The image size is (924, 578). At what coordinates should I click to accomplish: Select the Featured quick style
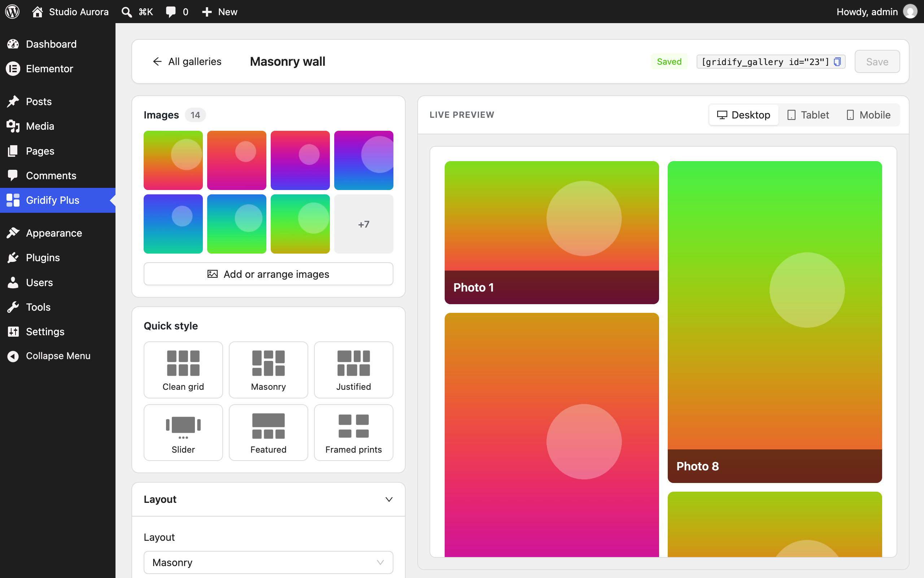[x=269, y=432]
